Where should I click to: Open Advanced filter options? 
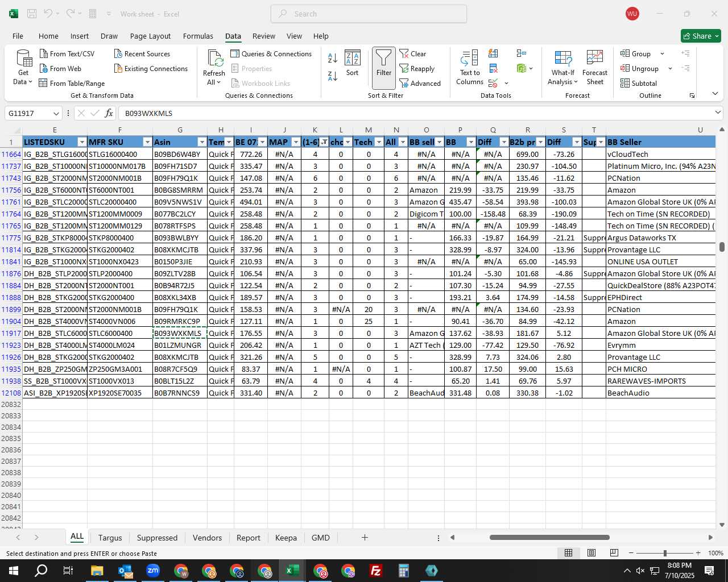click(420, 83)
